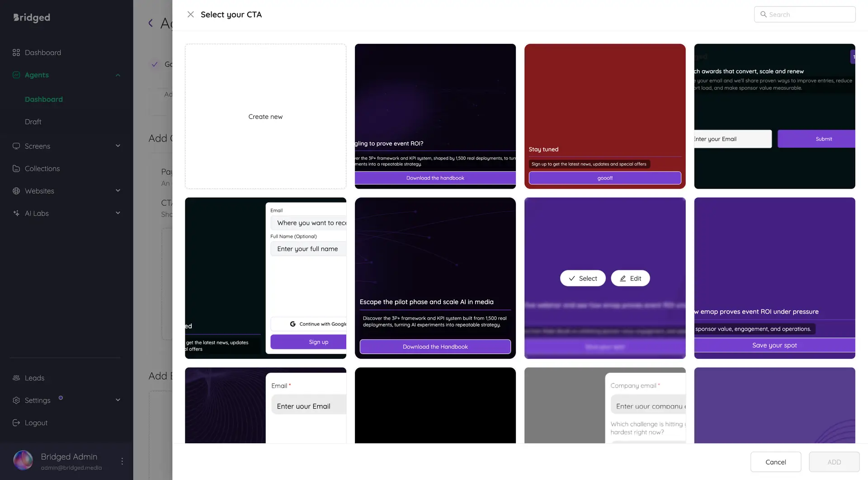The width and height of the screenshot is (868, 480).
Task: Click the Logout icon
Action: pyautogui.click(x=16, y=423)
